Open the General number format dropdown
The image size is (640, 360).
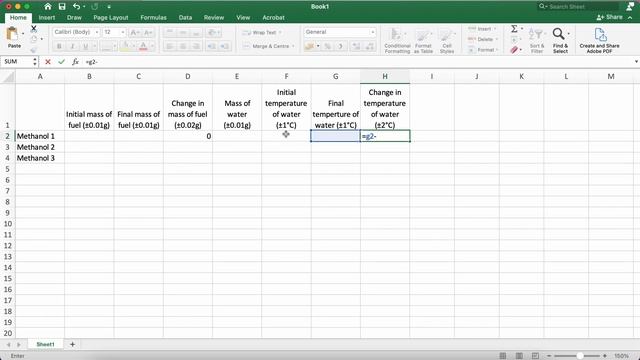coord(372,32)
